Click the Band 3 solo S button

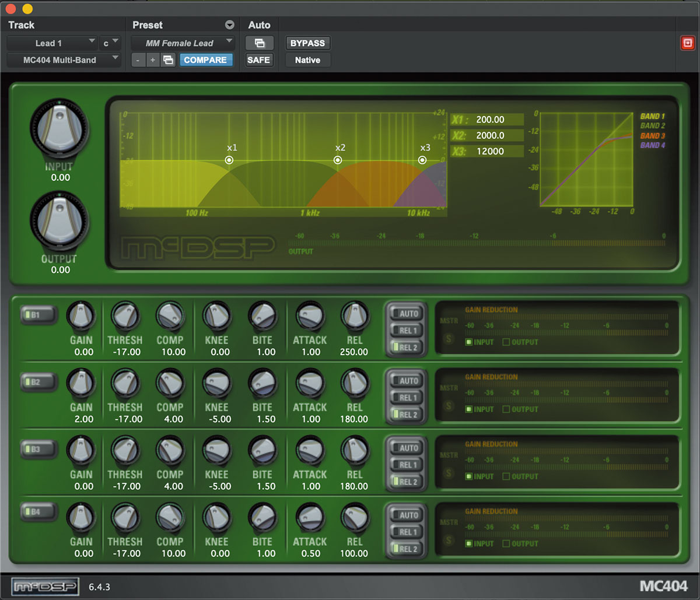tap(449, 473)
